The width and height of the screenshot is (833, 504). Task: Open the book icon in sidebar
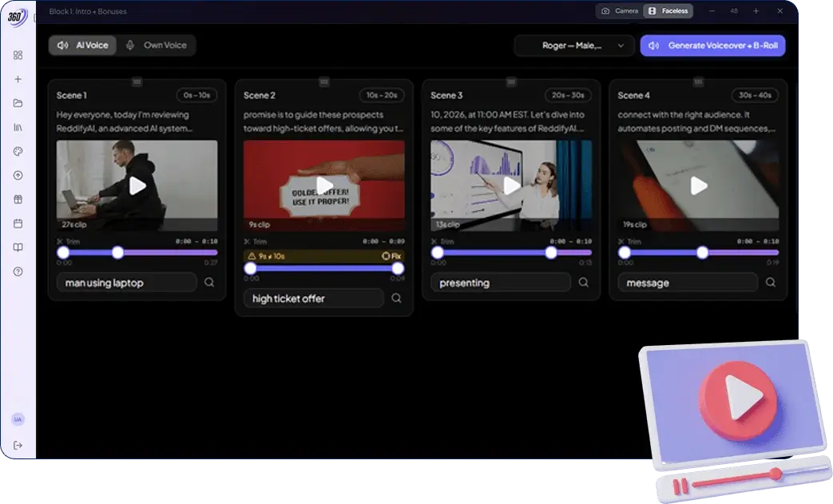(18, 248)
